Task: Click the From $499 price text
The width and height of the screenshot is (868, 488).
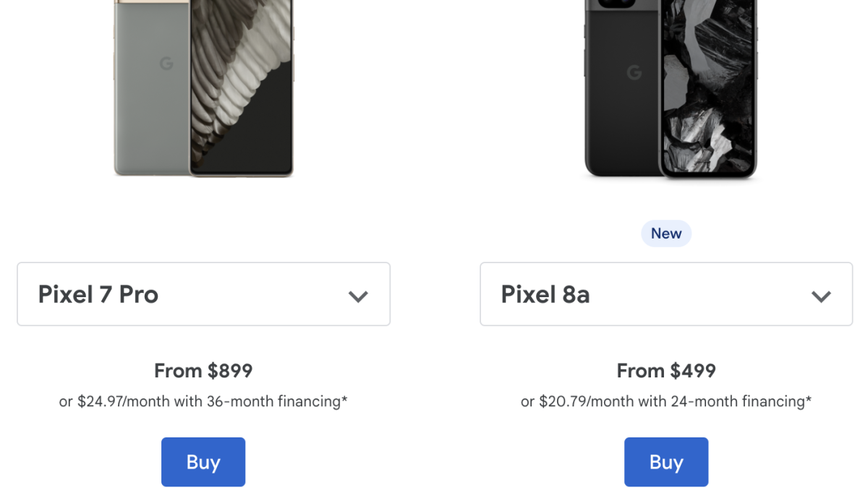Action: pyautogui.click(x=666, y=371)
